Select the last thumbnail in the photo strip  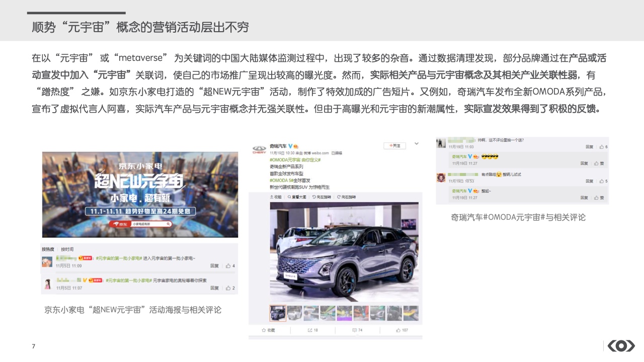[411, 313]
